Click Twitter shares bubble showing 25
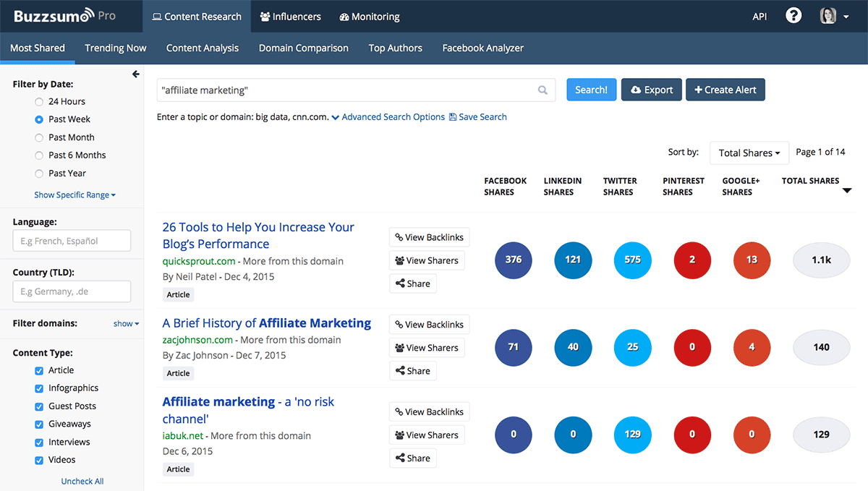 pyautogui.click(x=633, y=347)
